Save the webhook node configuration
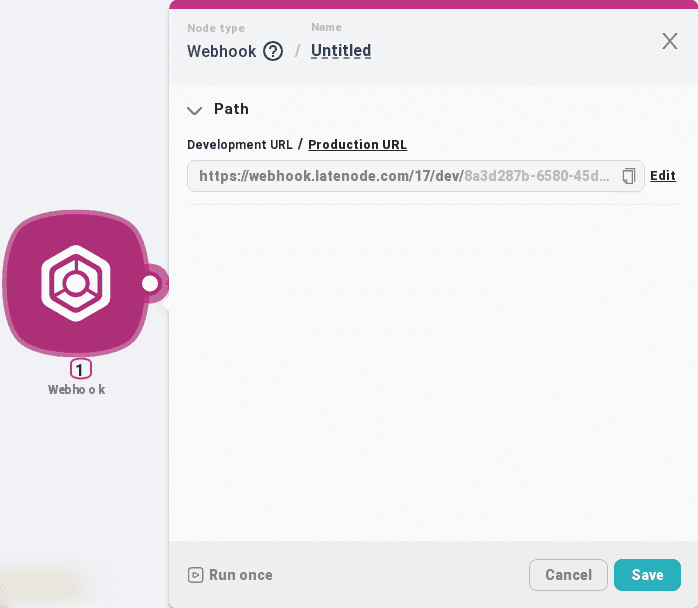This screenshot has width=698, height=608. (647, 575)
